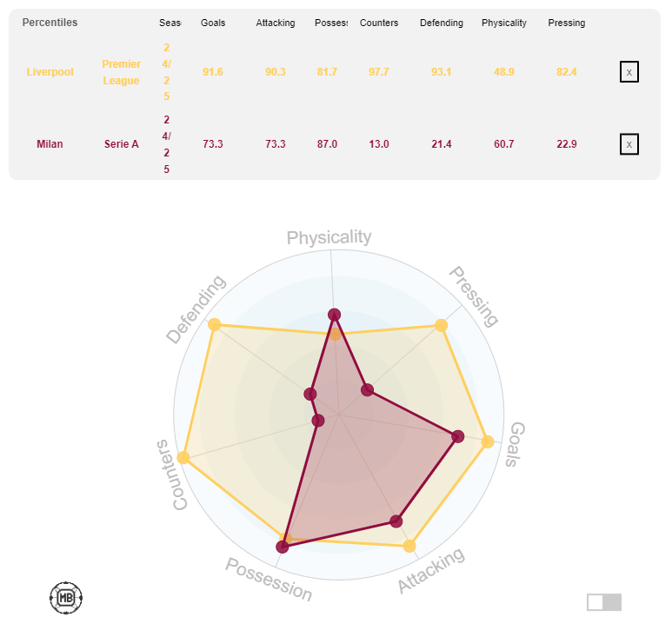
Task: Open the Liverpool team name link
Action: tap(50, 71)
